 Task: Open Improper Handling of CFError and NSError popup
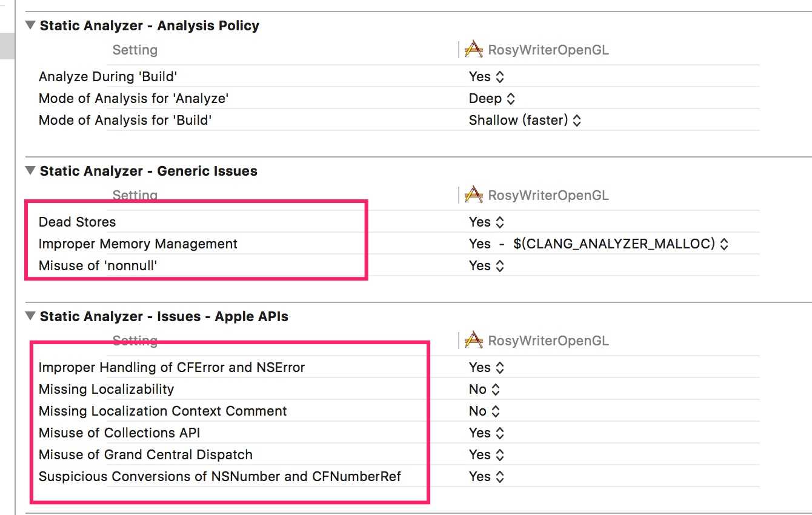[486, 367]
